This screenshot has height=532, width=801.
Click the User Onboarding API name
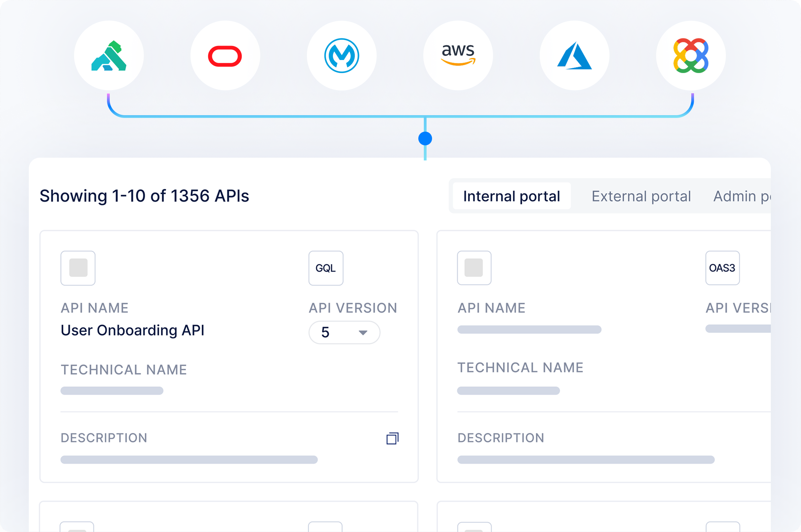tap(132, 330)
